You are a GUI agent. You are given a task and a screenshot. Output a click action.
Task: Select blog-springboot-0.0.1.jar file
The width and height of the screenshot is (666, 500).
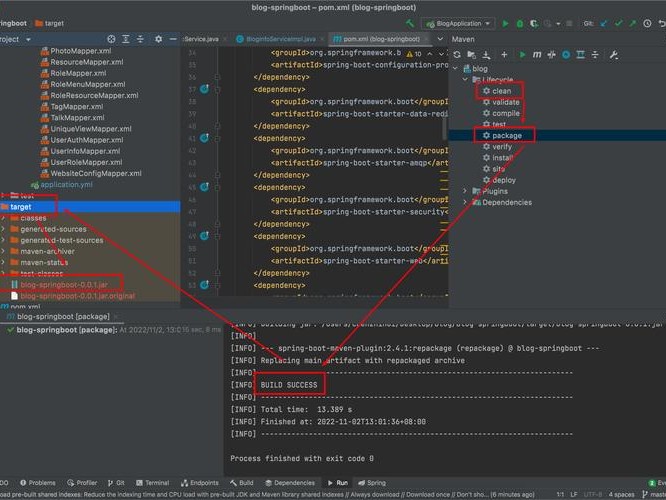(59, 285)
